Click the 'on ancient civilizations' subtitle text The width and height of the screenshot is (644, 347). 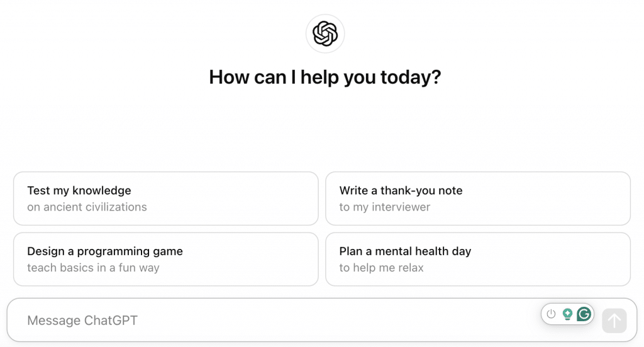pyautogui.click(x=87, y=207)
